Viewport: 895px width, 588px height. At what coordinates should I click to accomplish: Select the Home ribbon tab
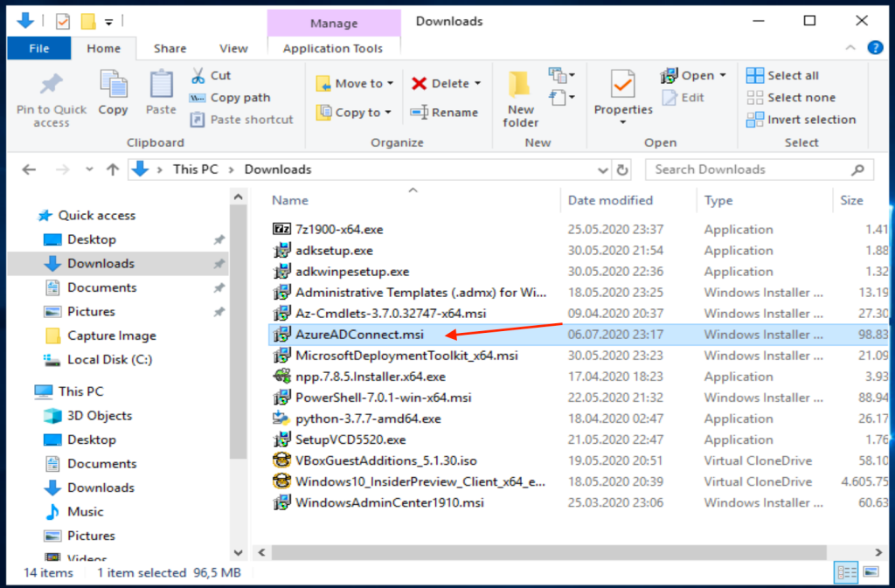[103, 48]
